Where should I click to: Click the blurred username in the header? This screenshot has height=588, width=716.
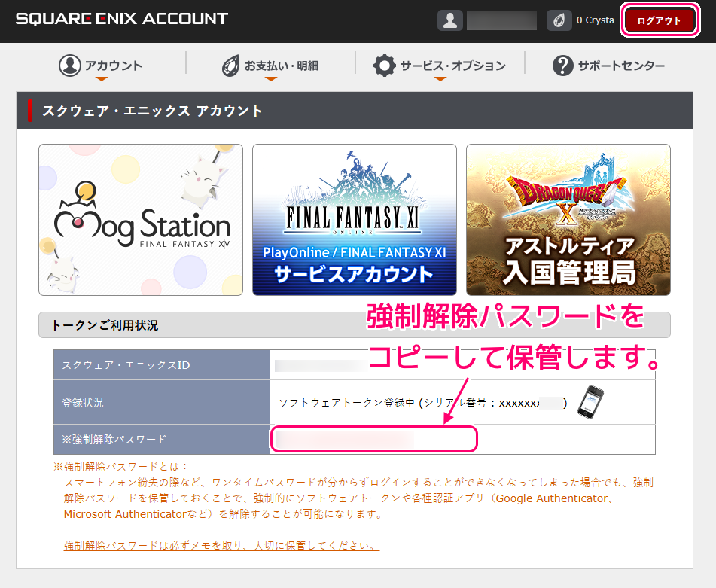click(x=501, y=20)
